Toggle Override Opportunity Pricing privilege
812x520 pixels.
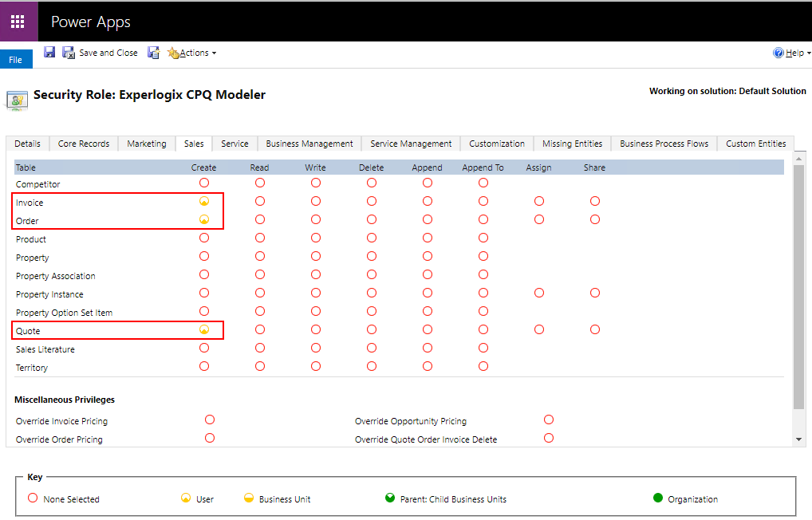pyautogui.click(x=549, y=420)
